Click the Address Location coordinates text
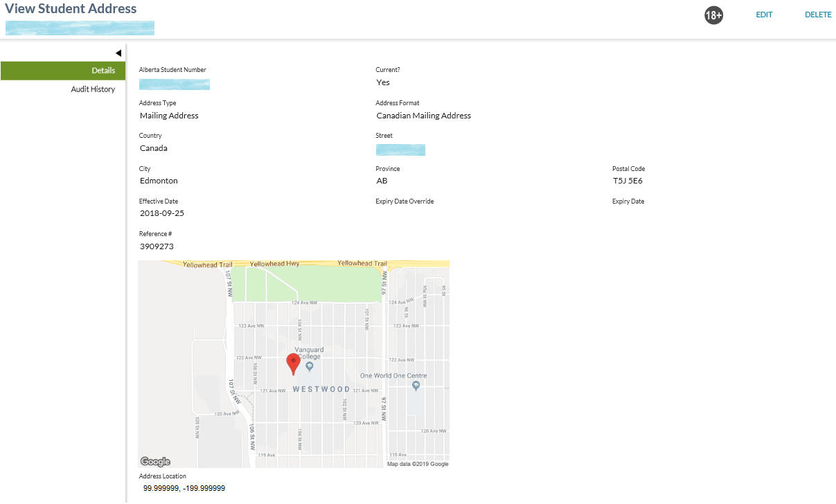Image resolution: width=836 pixels, height=504 pixels. (184, 488)
